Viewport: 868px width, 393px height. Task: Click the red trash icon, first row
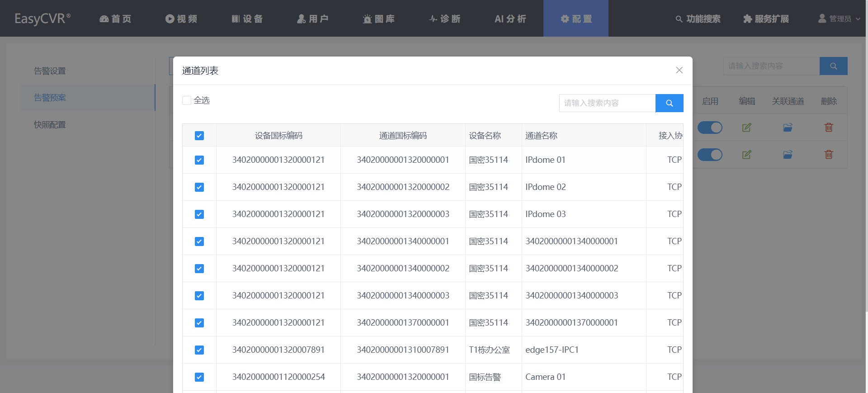829,128
